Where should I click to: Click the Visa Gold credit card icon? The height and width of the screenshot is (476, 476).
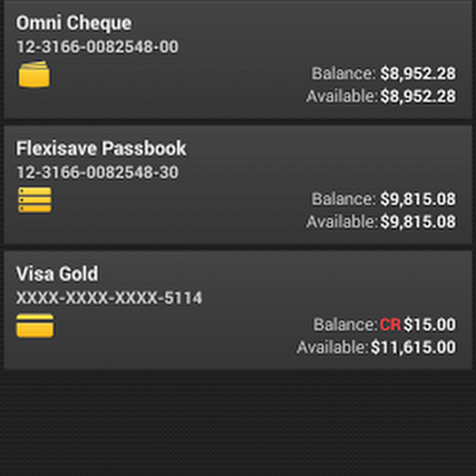click(35, 325)
